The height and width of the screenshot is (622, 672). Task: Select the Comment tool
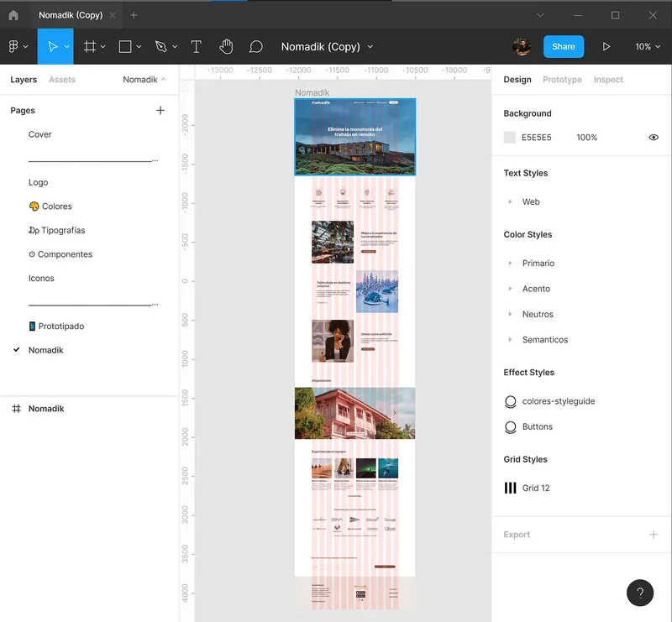[256, 46]
